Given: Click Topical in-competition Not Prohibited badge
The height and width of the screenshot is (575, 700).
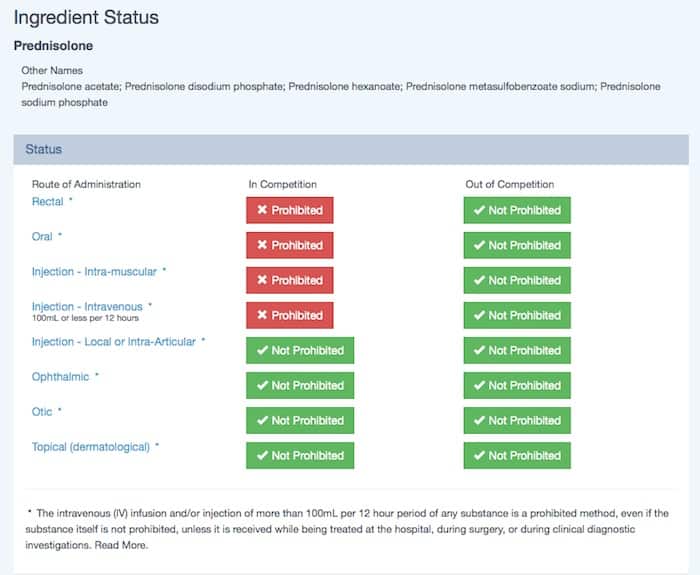Looking at the screenshot, I should (300, 455).
